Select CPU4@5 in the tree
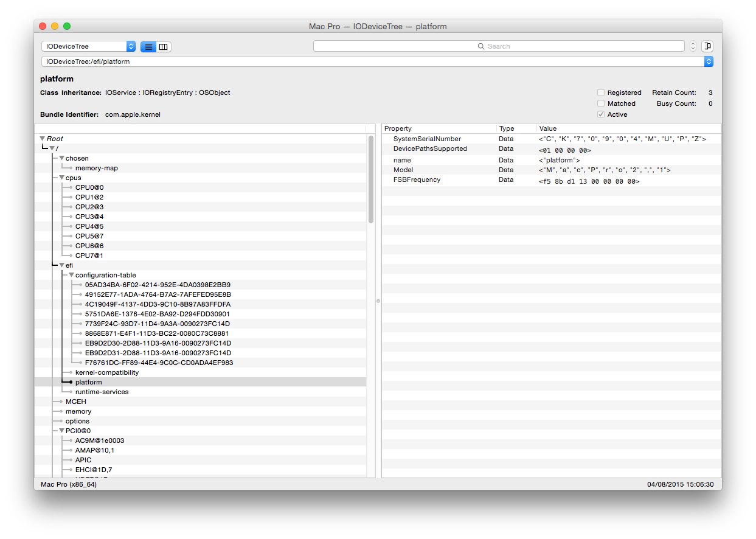The image size is (756, 539). (89, 226)
